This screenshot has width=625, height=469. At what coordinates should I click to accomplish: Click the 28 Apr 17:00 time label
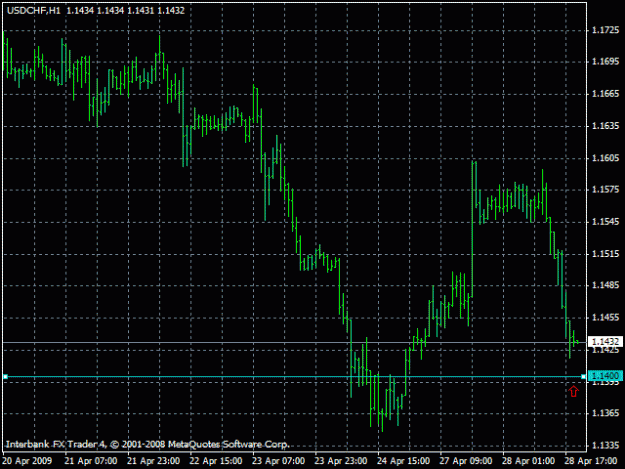tap(591, 461)
